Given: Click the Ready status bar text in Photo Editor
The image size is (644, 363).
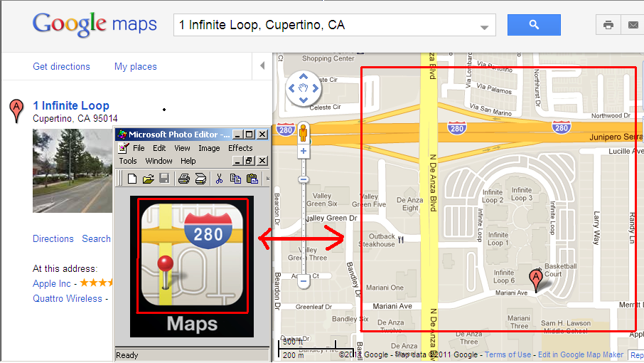Looking at the screenshot, I should pos(127,355).
